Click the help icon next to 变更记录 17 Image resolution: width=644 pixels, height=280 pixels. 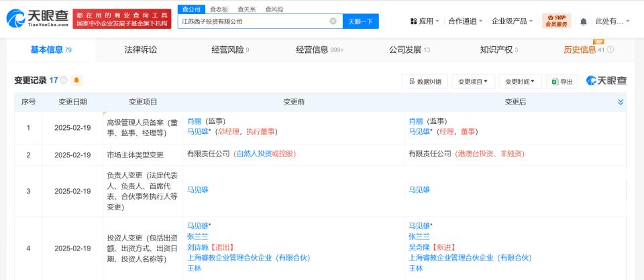pyautogui.click(x=64, y=80)
